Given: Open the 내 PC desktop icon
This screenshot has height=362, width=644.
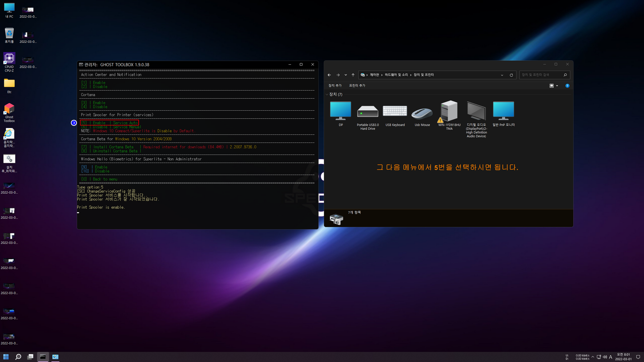Looking at the screenshot, I should pyautogui.click(x=9, y=10).
